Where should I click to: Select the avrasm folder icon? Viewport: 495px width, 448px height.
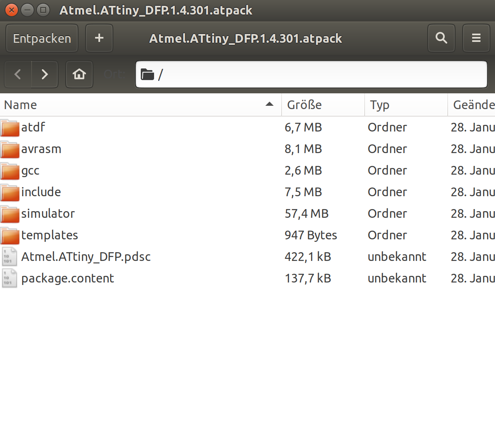[x=10, y=149]
